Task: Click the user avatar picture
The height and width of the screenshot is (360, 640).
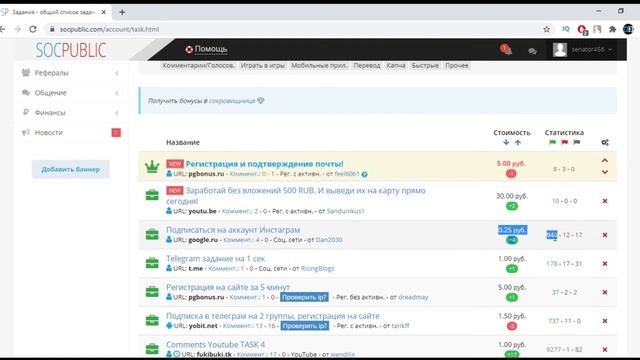Action: 560,49
